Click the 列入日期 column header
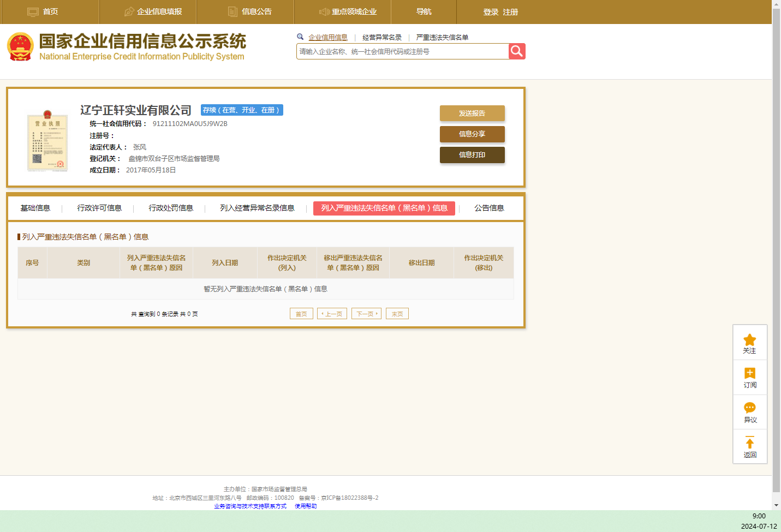Viewport: 781px width, 532px height. tap(225, 263)
